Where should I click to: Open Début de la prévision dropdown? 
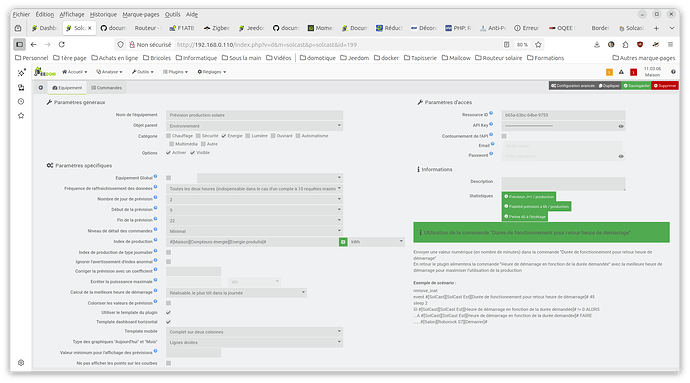click(x=254, y=210)
